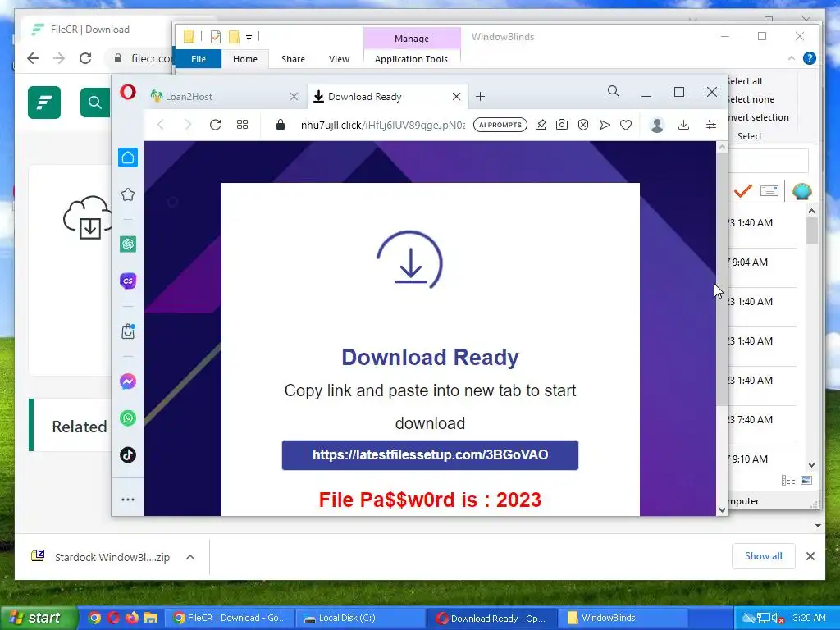840x630 pixels.
Task: Open Opera Speed Dial grid icon
Action: 242,125
